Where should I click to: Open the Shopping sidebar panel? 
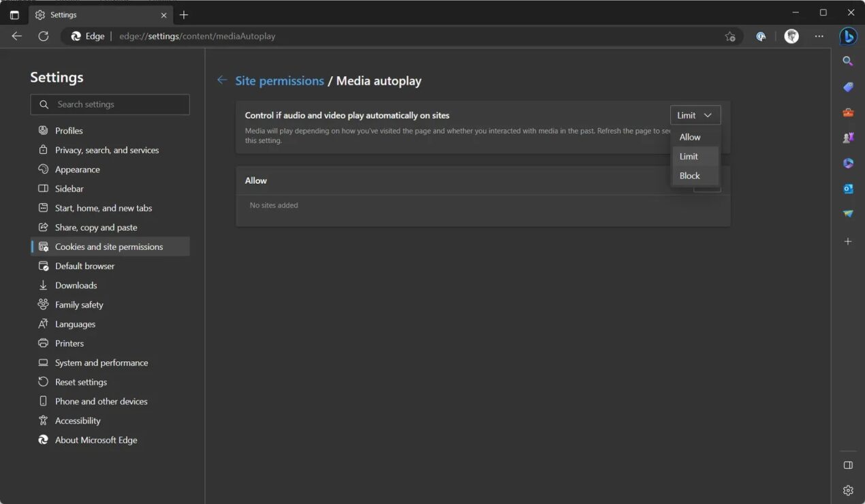(x=848, y=86)
